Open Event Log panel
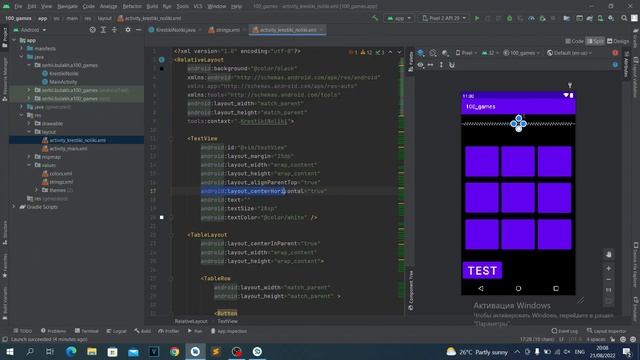640x360 pixels. tap(565, 331)
